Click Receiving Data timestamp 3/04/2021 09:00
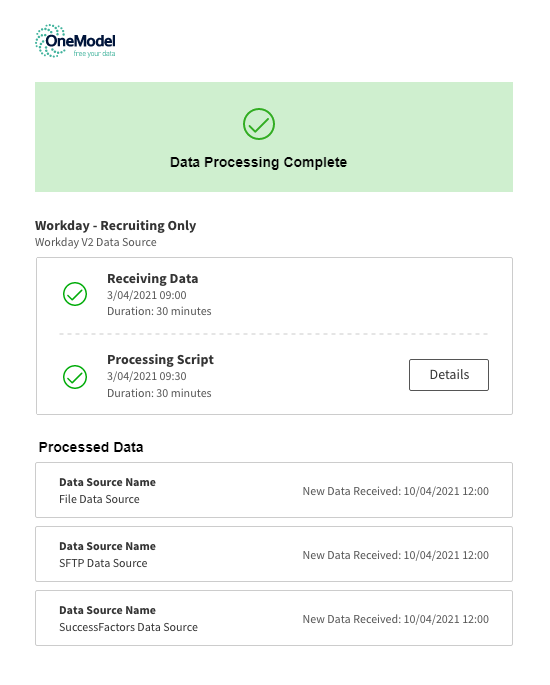The height and width of the screenshot is (685, 550). [147, 295]
